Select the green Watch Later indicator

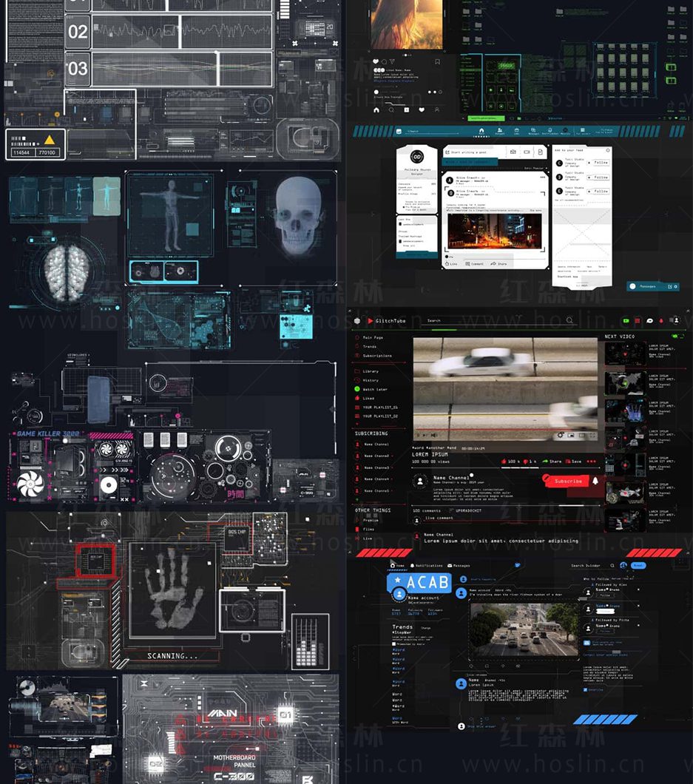tap(357, 388)
